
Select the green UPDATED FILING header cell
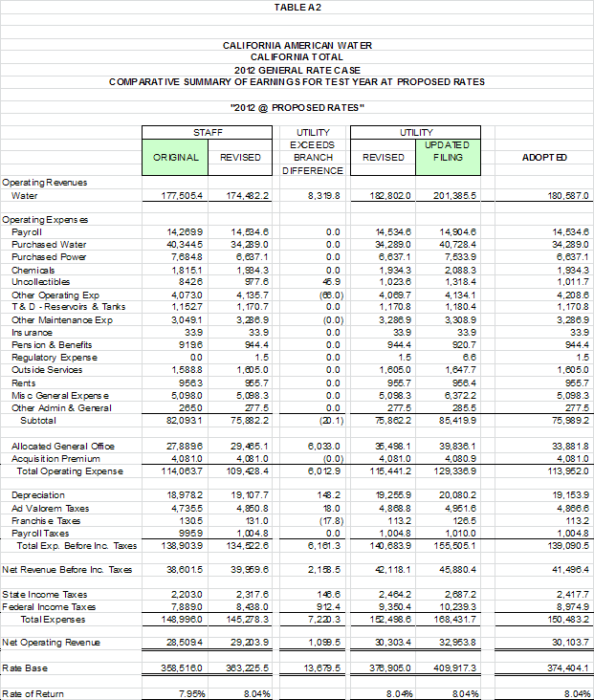tap(447, 151)
